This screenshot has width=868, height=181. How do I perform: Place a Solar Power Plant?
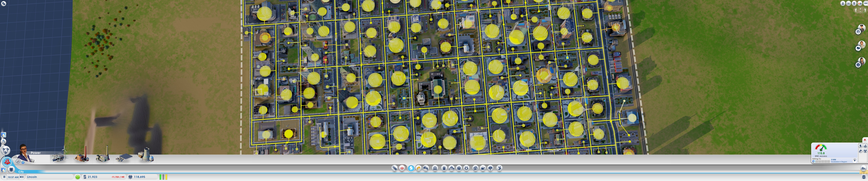[x=124, y=157]
